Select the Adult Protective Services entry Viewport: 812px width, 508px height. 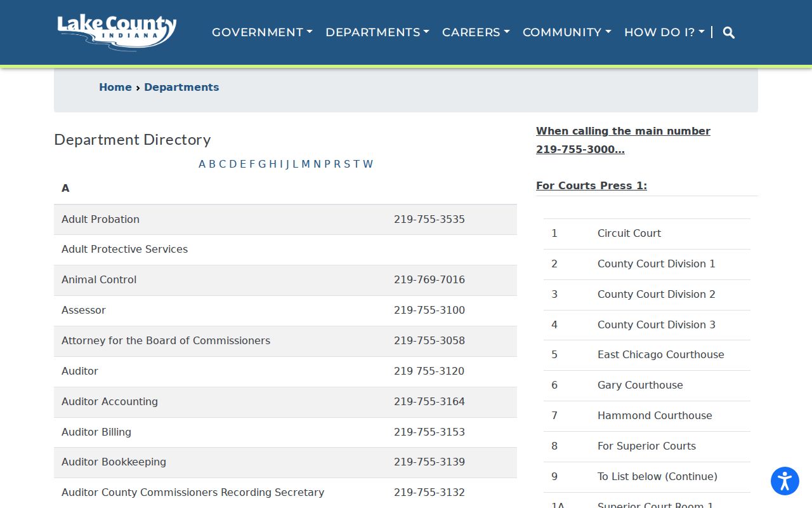coord(124,250)
